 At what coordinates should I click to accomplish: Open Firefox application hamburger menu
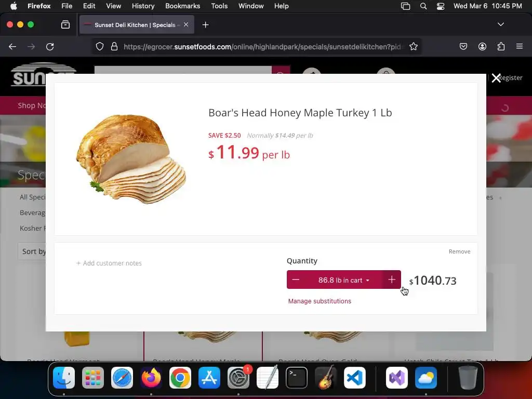tap(520, 46)
